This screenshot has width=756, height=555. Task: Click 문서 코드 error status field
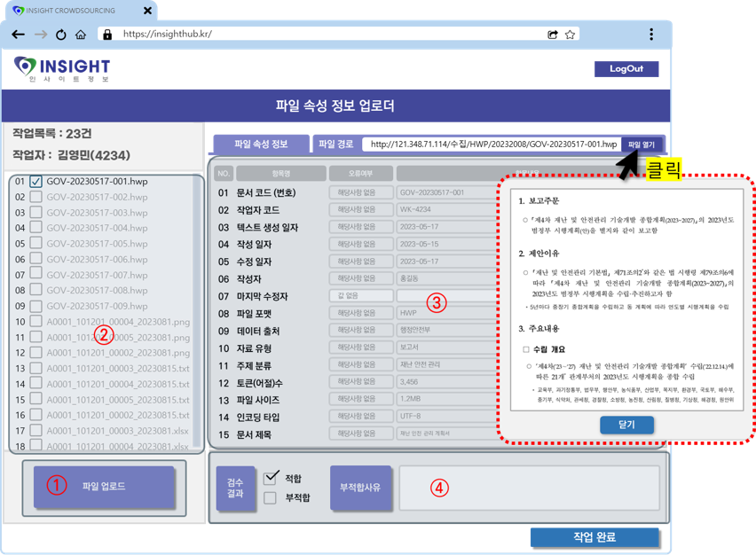coord(360,192)
